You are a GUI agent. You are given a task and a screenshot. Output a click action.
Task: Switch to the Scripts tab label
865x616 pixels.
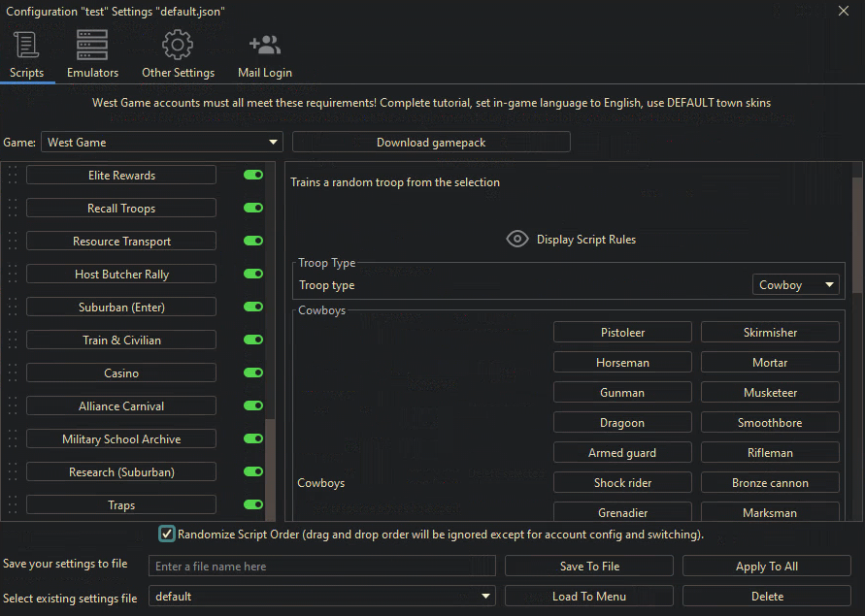point(26,73)
